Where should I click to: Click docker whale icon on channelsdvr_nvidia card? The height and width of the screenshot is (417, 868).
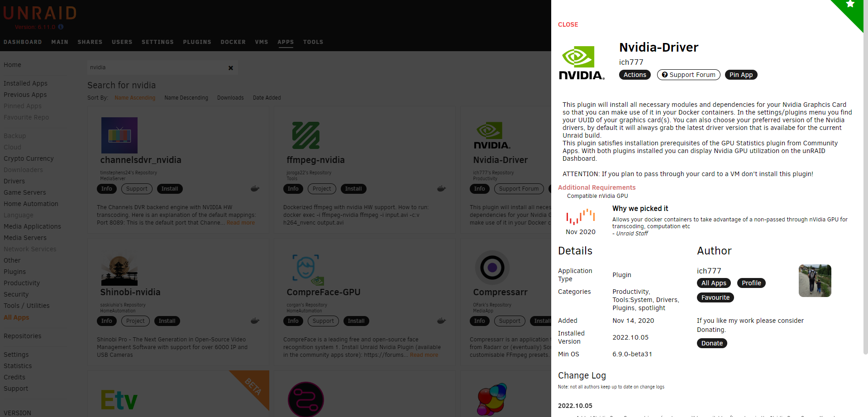pos(255,188)
